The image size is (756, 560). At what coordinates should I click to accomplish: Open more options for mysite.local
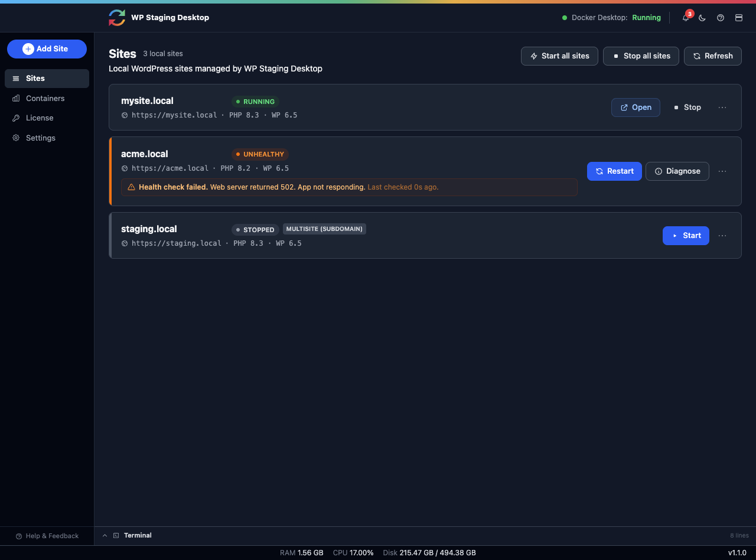[x=722, y=108]
